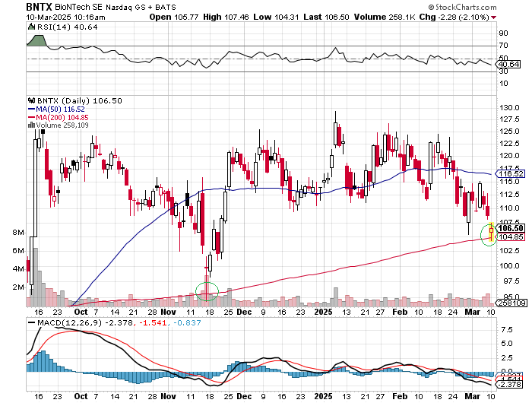Click the Chg -2.28 (-2.10%) header value
532x403 pixels.
point(454,17)
